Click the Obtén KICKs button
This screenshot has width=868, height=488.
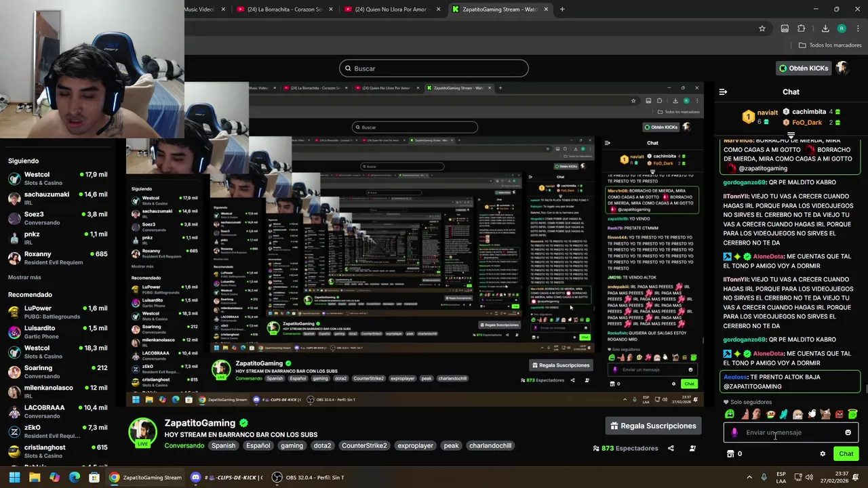(804, 68)
